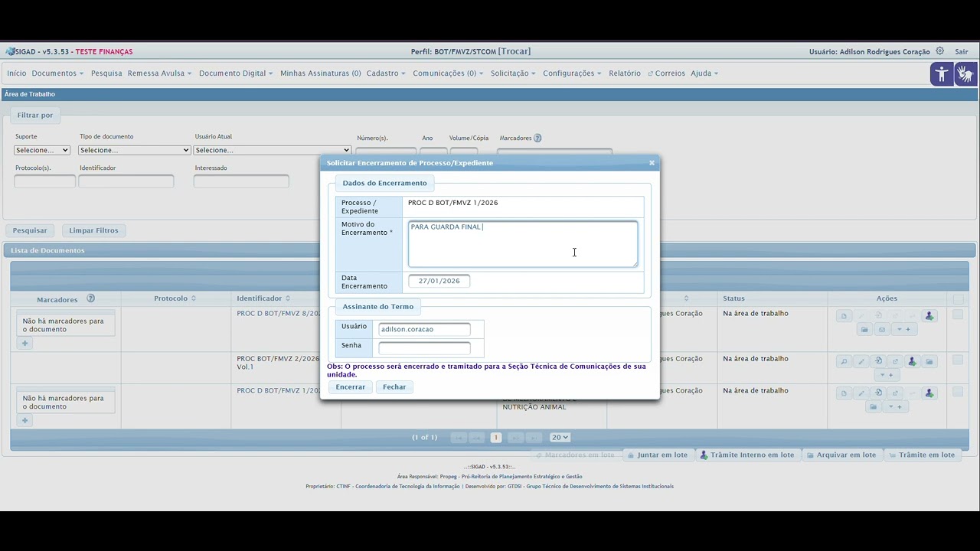Close the Solicitar Encerramento dialog with the X
This screenshot has width=980, height=551.
tap(652, 163)
